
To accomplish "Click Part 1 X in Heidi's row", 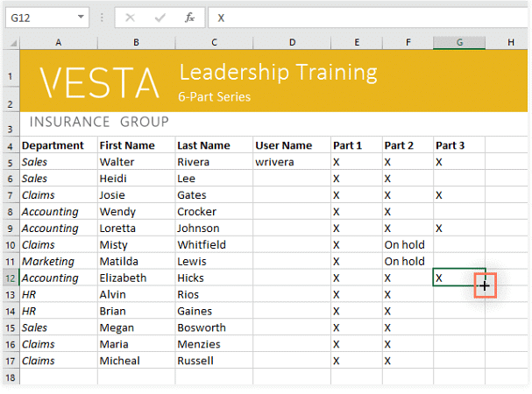I will [357, 179].
